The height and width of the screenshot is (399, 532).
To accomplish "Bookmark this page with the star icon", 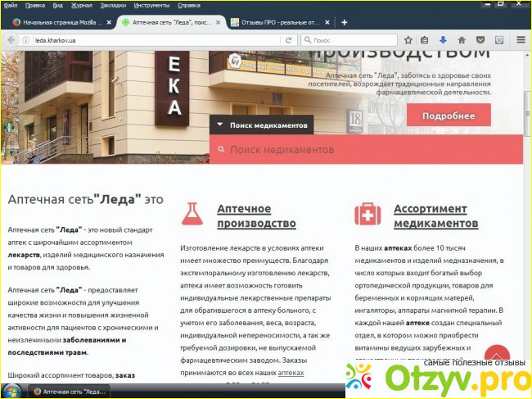I will point(408,39).
